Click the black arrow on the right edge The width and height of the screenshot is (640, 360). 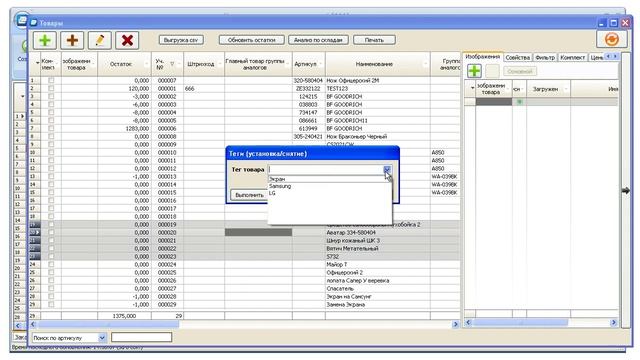(626, 190)
